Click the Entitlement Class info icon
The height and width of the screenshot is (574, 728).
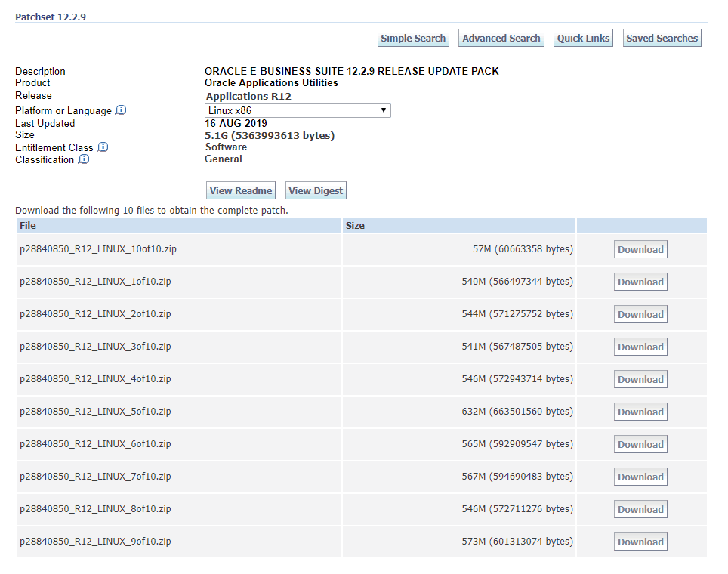point(103,147)
